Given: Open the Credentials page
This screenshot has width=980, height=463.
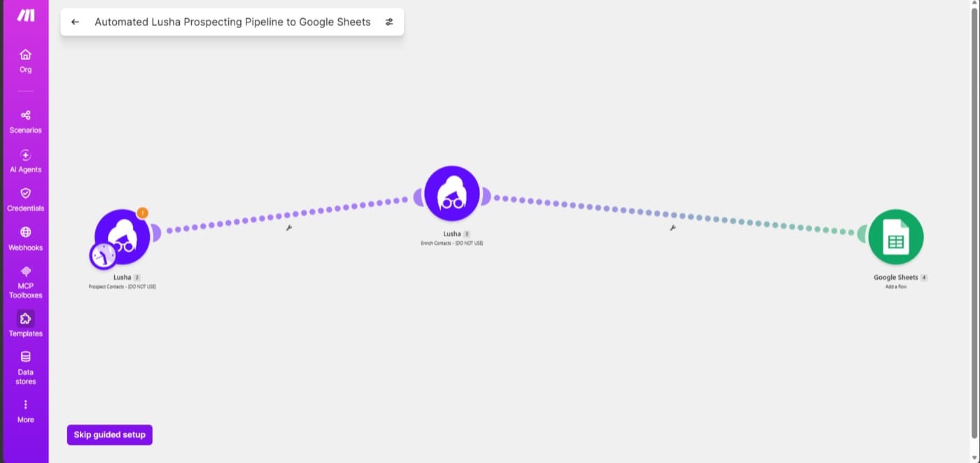Looking at the screenshot, I should click(25, 200).
